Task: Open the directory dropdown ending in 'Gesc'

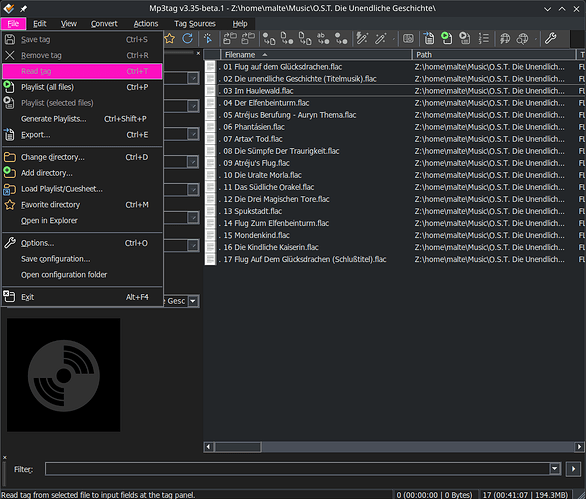Action: click(193, 301)
